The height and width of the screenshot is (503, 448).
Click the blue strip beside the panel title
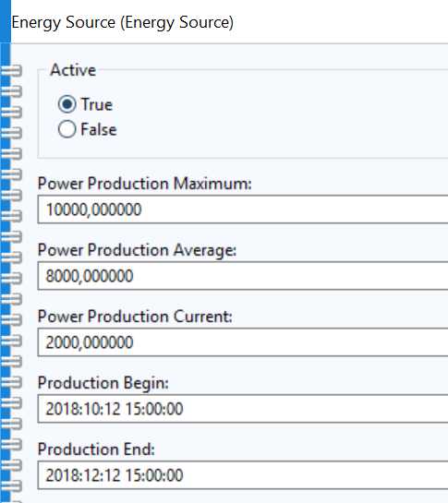click(x=6, y=21)
